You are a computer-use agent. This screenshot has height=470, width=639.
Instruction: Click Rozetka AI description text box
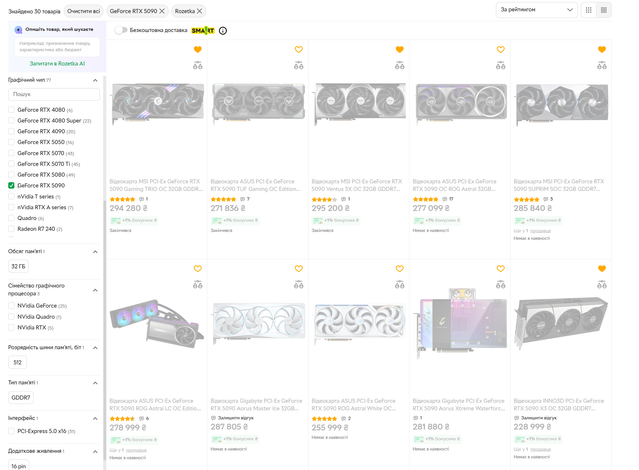(x=57, y=46)
